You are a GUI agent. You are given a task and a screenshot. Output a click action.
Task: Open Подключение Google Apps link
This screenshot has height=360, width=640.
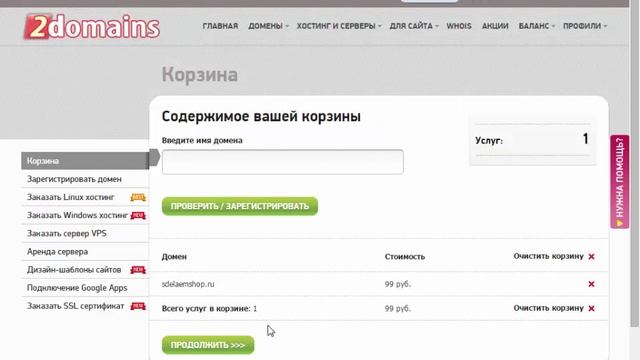pyautogui.click(x=77, y=288)
